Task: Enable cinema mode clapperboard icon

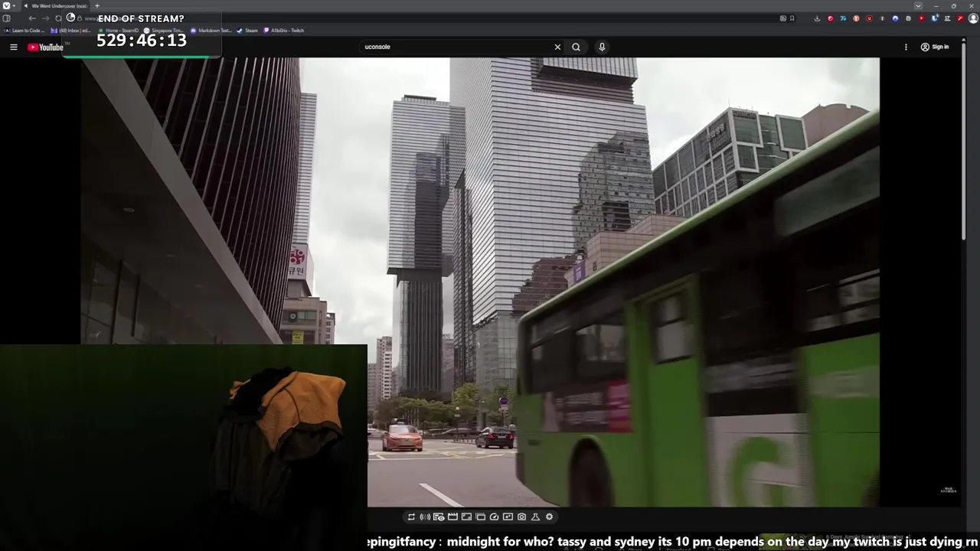Action: tap(452, 517)
